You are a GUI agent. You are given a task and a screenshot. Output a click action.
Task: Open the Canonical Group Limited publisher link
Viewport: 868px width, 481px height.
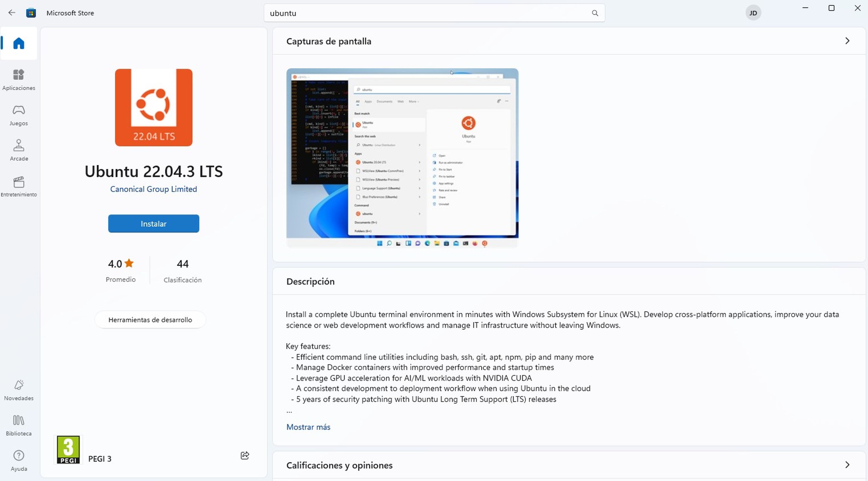(154, 189)
